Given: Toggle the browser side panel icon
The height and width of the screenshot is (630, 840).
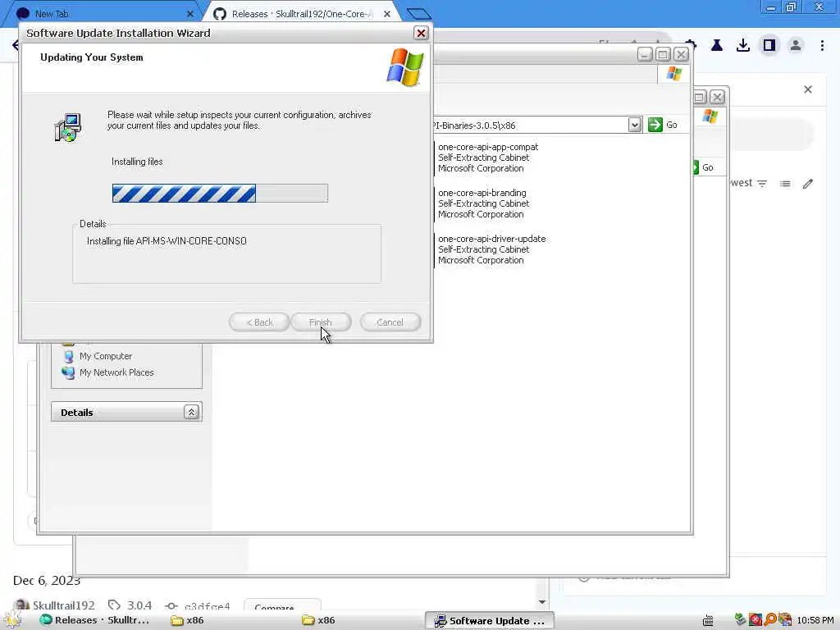Looking at the screenshot, I should 769,46.
